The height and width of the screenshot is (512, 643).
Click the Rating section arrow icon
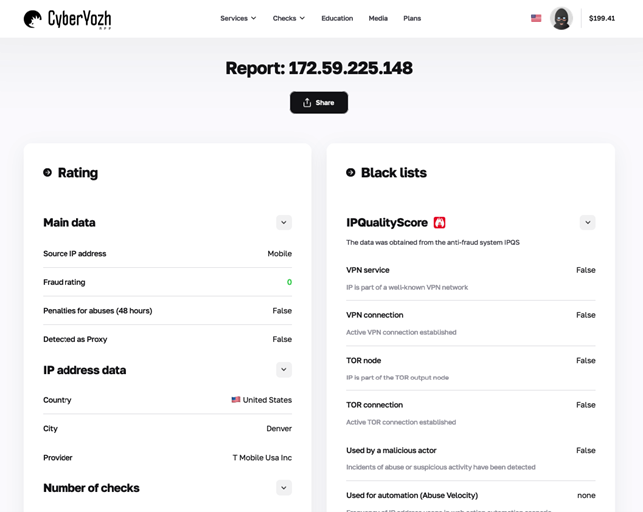click(47, 173)
